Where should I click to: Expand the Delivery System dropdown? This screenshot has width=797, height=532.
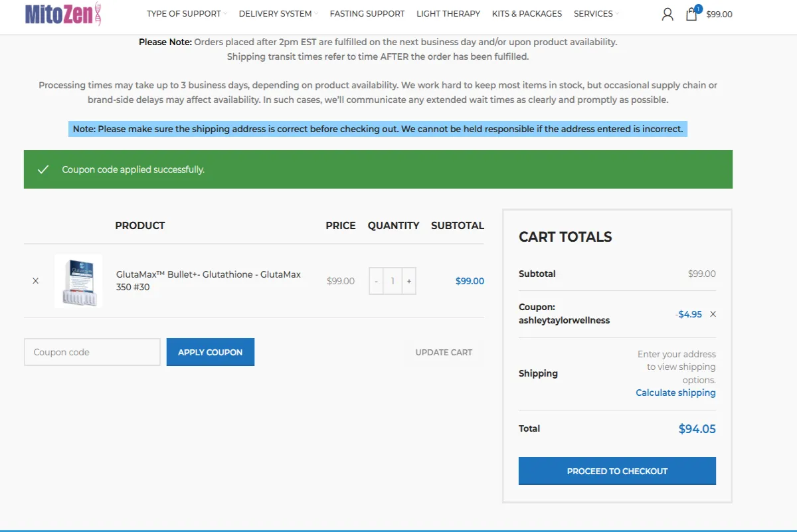[275, 13]
